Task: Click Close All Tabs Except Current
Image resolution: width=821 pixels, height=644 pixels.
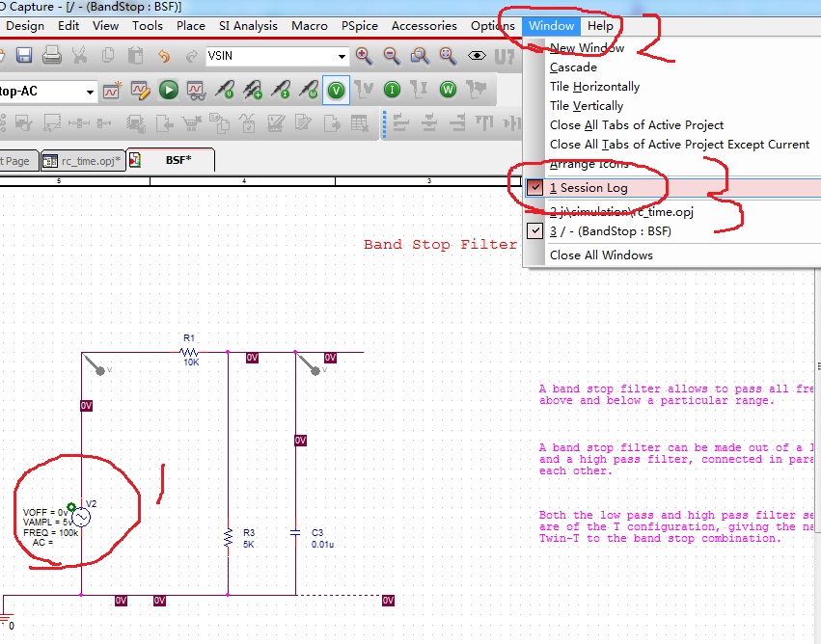Action: click(x=679, y=145)
